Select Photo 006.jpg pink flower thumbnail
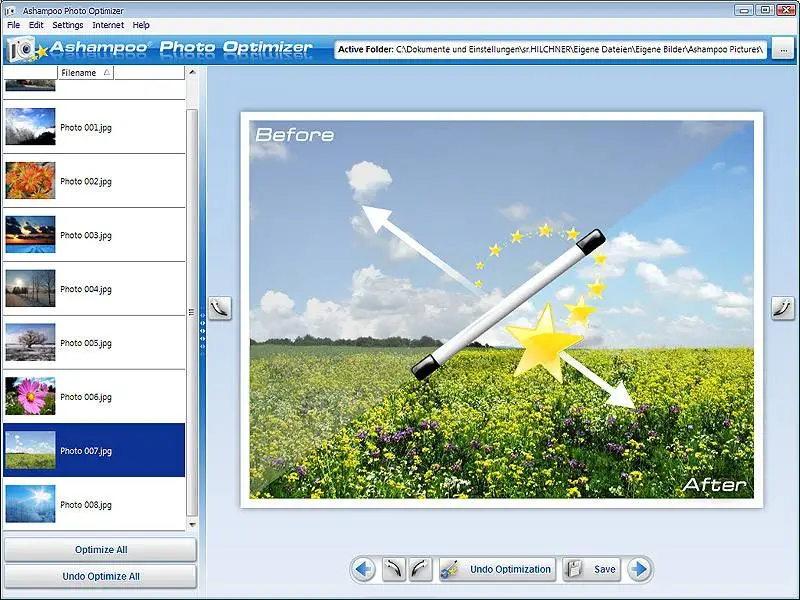800x600 pixels. click(30, 396)
